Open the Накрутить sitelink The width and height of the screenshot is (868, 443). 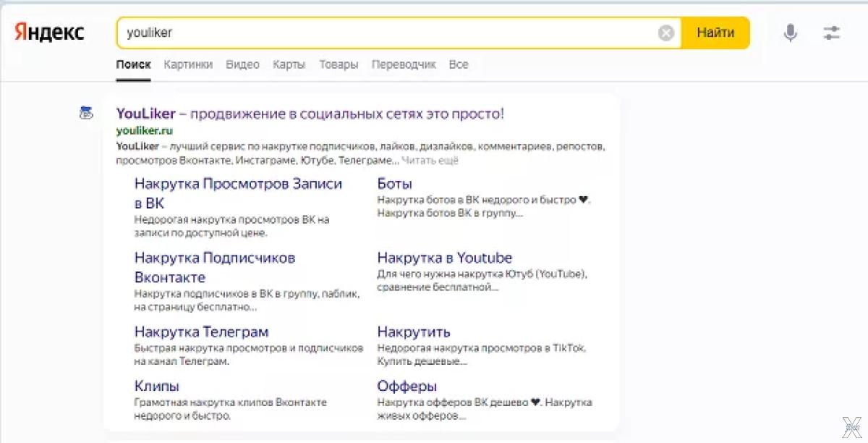click(414, 332)
